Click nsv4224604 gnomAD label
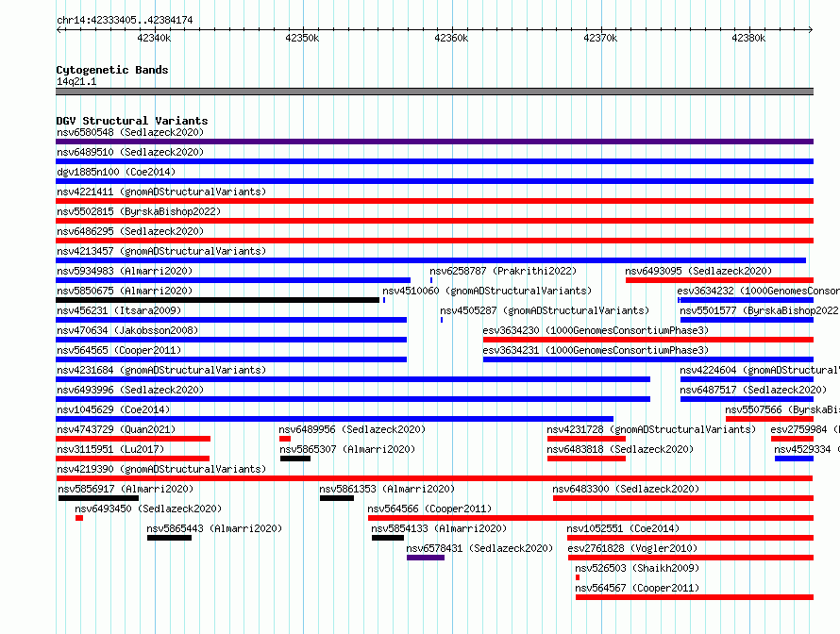Image resolution: width=840 pixels, height=634 pixels. coord(760,370)
